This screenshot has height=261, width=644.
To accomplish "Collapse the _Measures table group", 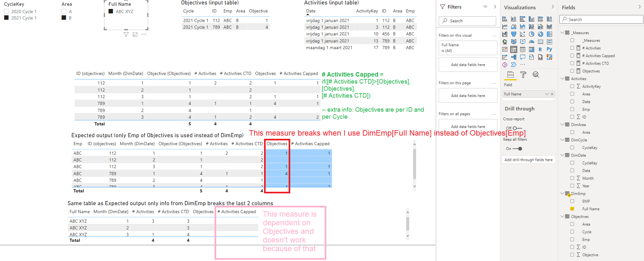I will point(562,33).
